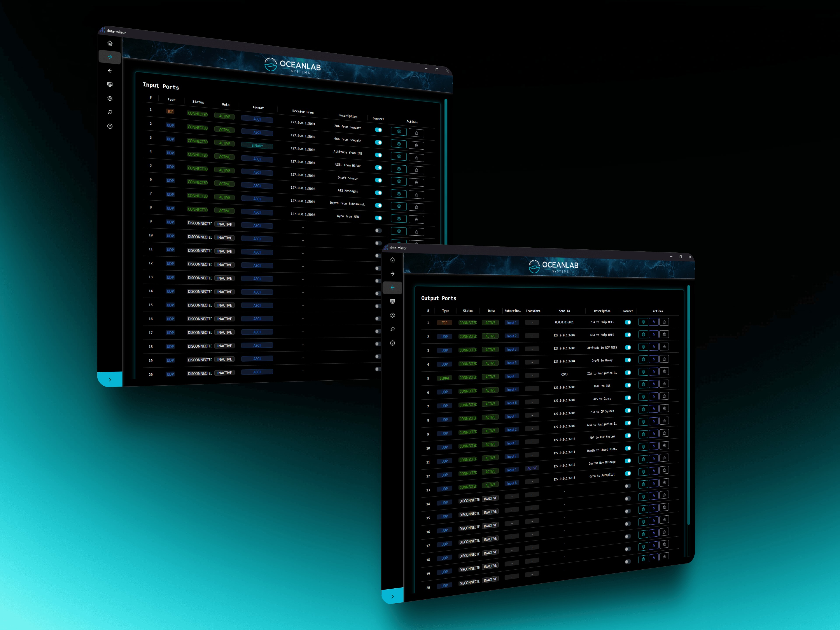
Task: Open gear settings for GGA from Seapath input
Action: coord(399,144)
